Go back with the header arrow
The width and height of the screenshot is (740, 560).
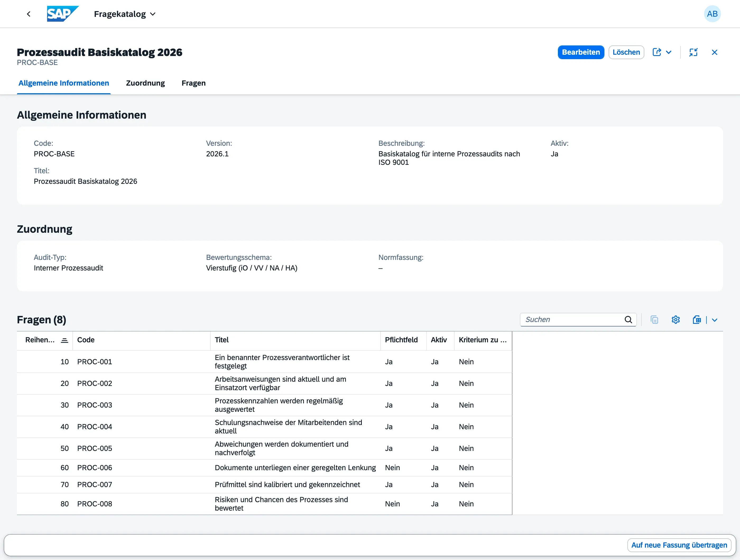point(29,14)
